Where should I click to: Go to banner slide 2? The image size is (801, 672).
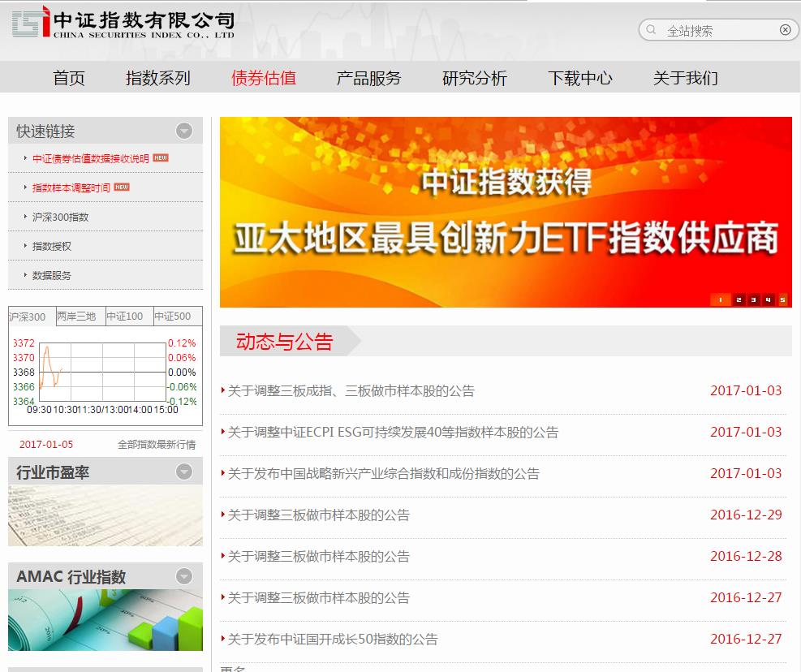coord(739,299)
